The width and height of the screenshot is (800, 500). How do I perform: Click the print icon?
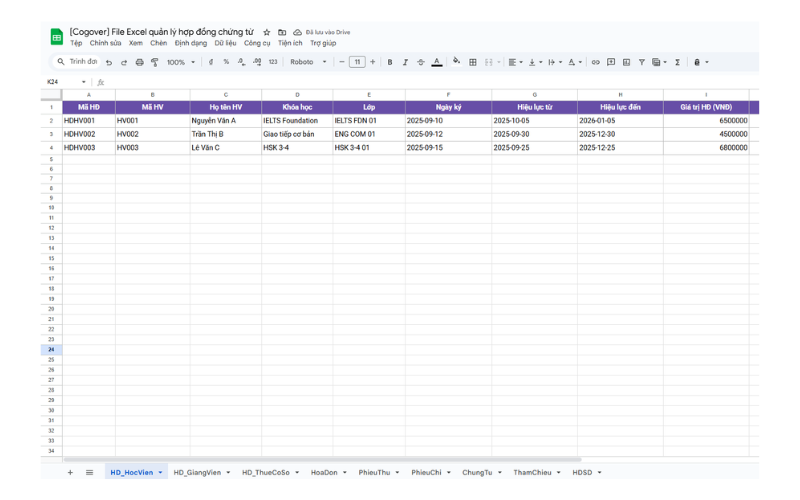click(x=139, y=62)
